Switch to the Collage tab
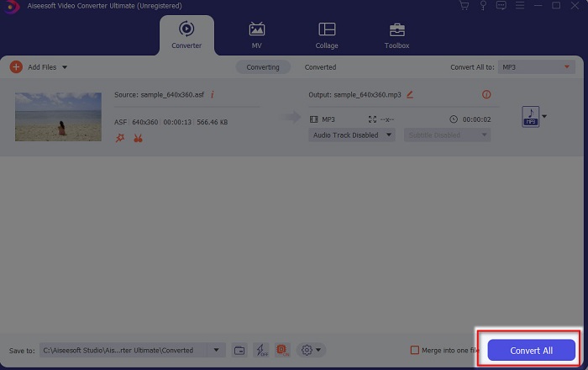The height and width of the screenshot is (370, 588). coord(327,35)
